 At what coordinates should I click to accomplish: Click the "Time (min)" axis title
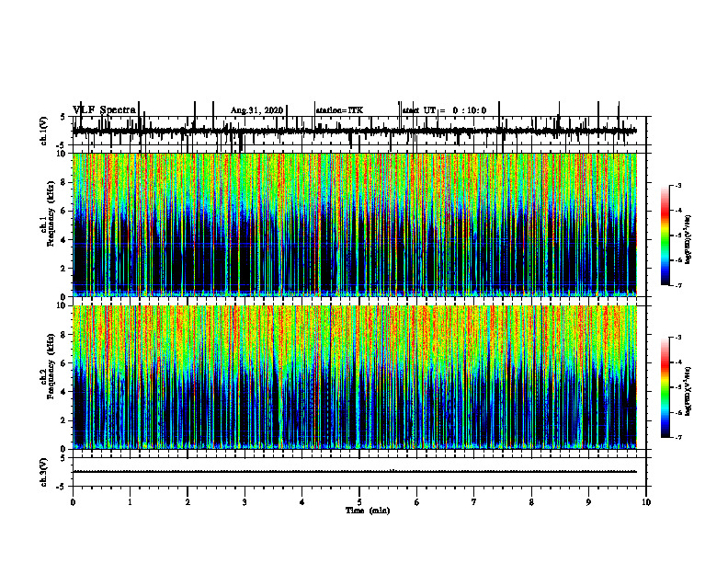pos(368,511)
